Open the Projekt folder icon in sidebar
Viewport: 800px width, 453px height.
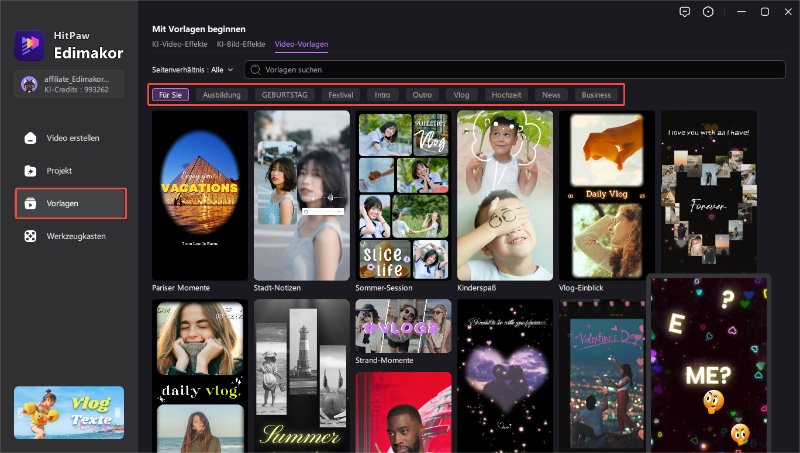coord(31,171)
